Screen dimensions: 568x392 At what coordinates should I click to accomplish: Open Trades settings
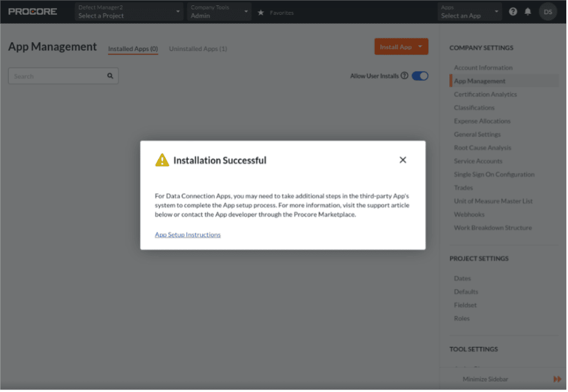[463, 188]
